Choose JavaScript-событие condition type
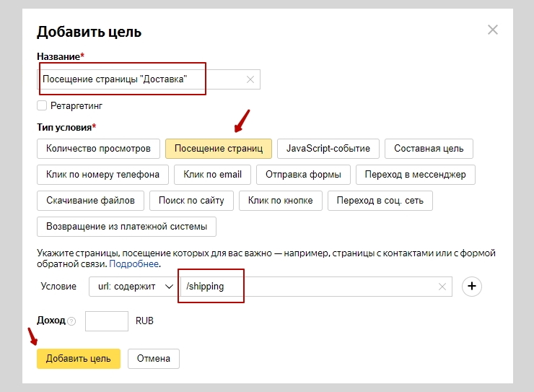 (x=328, y=149)
